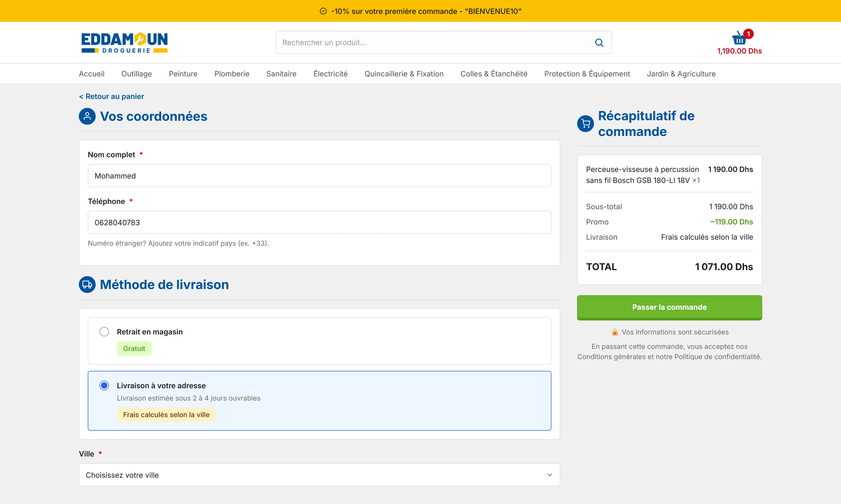Viewport: 841px width, 504px height.
Task: Click the checkmark icon in promo banner
Action: click(323, 11)
